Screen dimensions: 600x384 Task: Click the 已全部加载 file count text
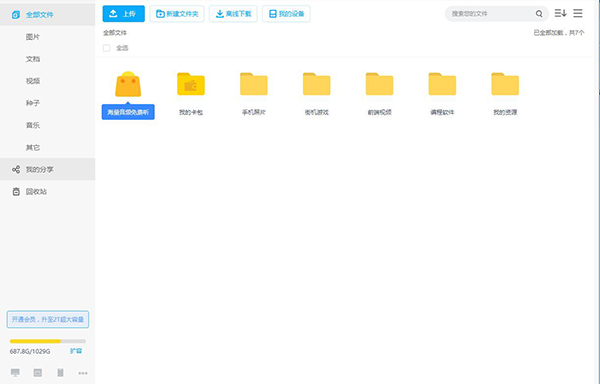[x=559, y=33]
